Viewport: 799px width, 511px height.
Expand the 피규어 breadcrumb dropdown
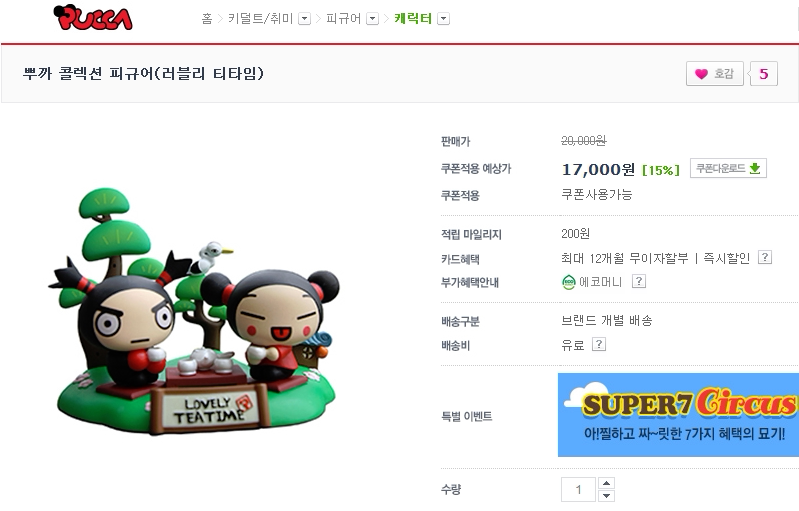372,19
